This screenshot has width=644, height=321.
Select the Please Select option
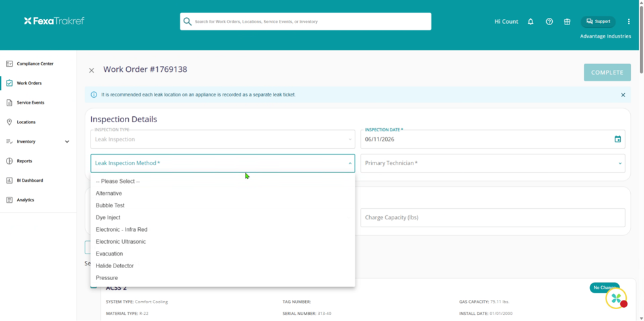(223, 181)
